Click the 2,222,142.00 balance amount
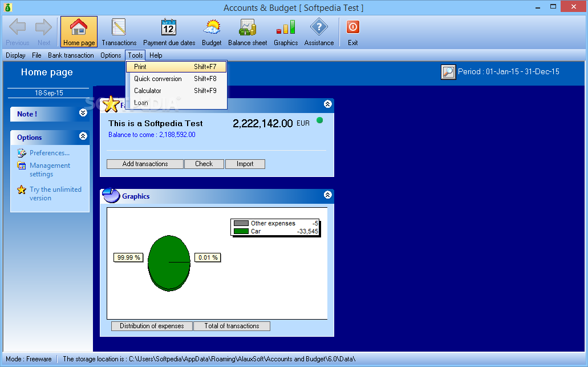The width and height of the screenshot is (588, 367). click(262, 123)
